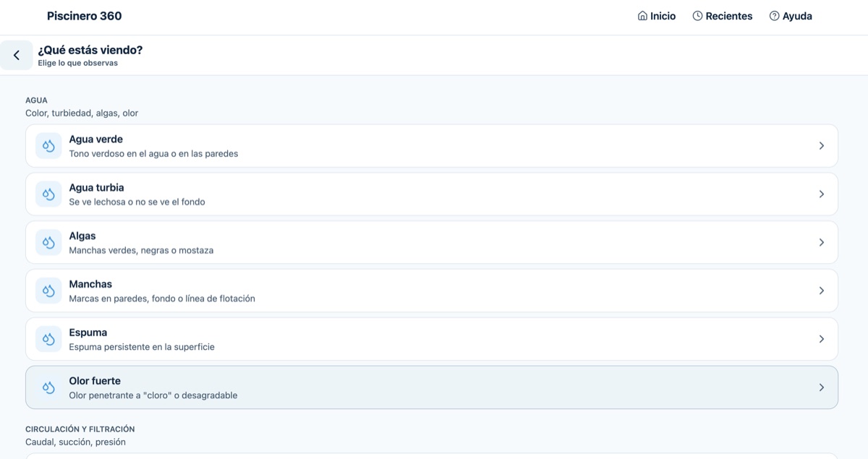Screen dimensions: 868x459
Task: Click the 'Caudal, succión, presión' subtitle
Action: pyautogui.click(x=75, y=442)
